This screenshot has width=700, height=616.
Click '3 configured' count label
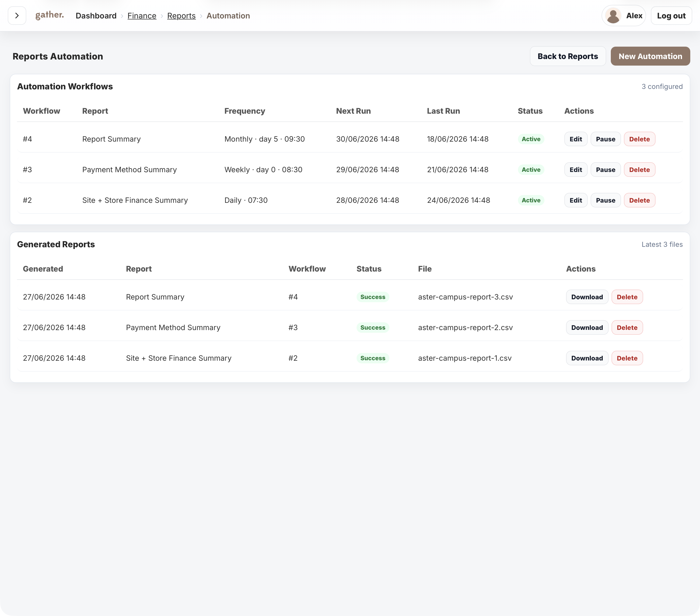tap(662, 86)
